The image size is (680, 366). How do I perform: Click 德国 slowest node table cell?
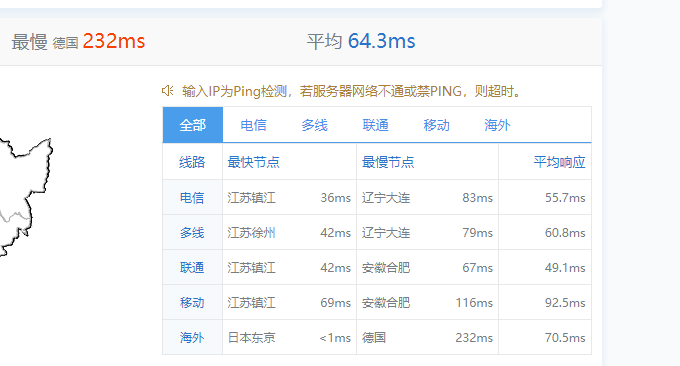pos(374,337)
